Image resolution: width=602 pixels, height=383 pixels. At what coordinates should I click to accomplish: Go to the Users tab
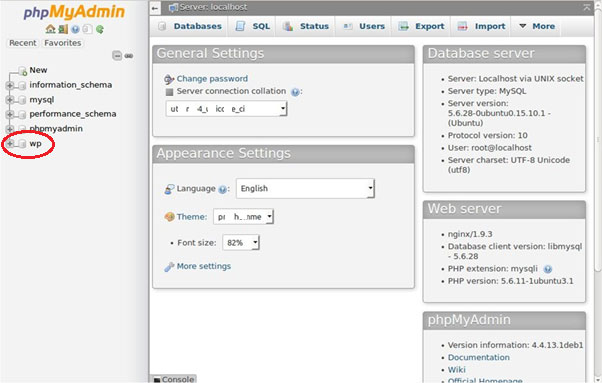pyautogui.click(x=364, y=26)
